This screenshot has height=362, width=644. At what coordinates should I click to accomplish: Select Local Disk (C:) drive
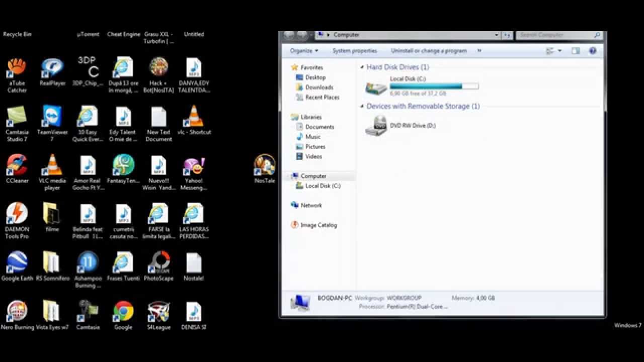tap(422, 86)
